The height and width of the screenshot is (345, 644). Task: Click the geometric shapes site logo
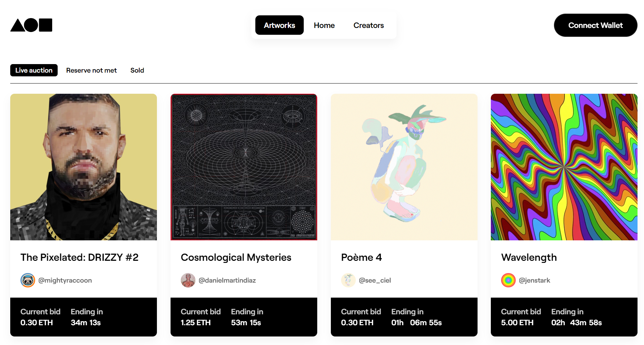tap(31, 25)
